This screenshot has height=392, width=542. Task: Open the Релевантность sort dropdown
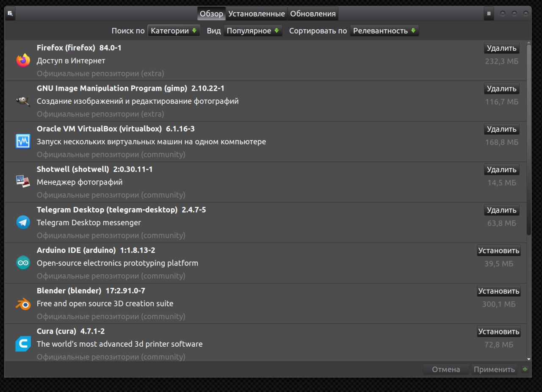coord(384,30)
